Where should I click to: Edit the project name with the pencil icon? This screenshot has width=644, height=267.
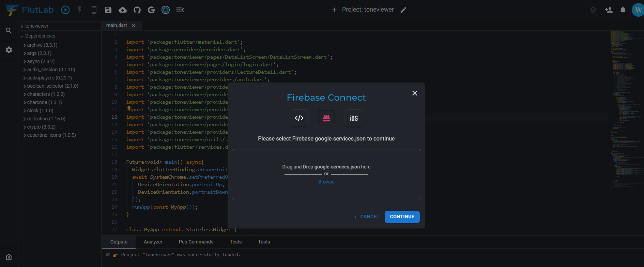(x=403, y=10)
